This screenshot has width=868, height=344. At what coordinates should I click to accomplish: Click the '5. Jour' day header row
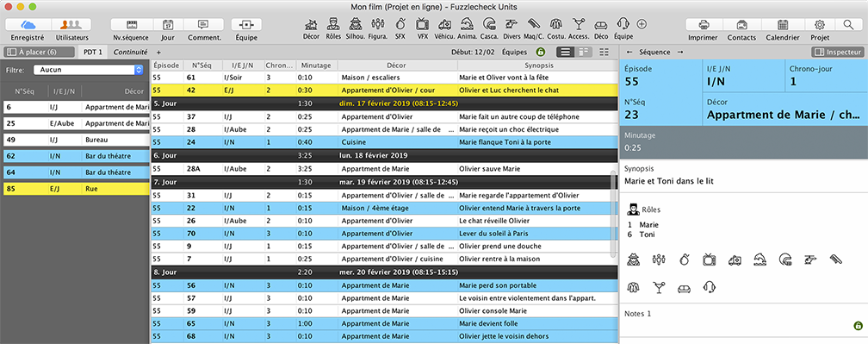384,103
